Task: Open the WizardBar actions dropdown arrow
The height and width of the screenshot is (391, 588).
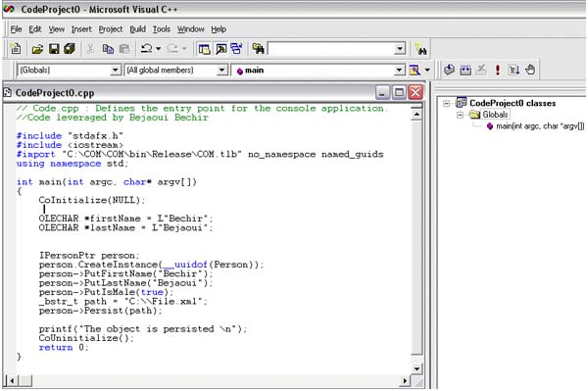Action: [427, 71]
